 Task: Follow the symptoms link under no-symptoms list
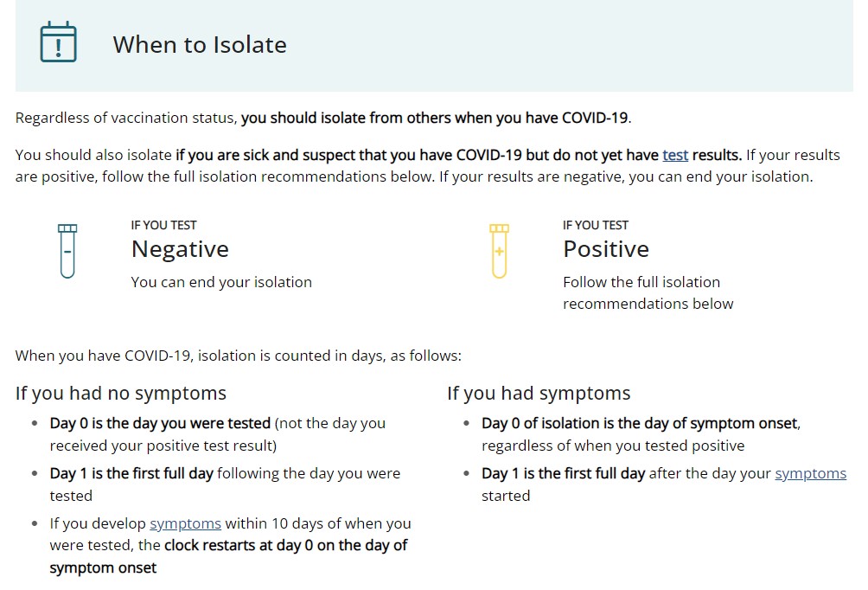[185, 523]
